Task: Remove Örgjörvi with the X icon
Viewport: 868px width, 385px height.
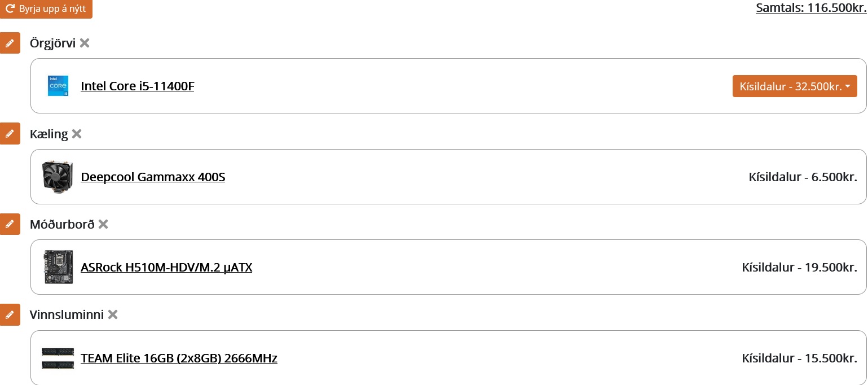Action: click(x=85, y=43)
